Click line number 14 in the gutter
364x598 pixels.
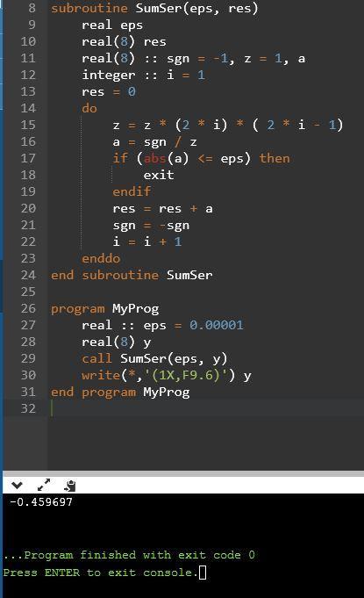point(28,108)
